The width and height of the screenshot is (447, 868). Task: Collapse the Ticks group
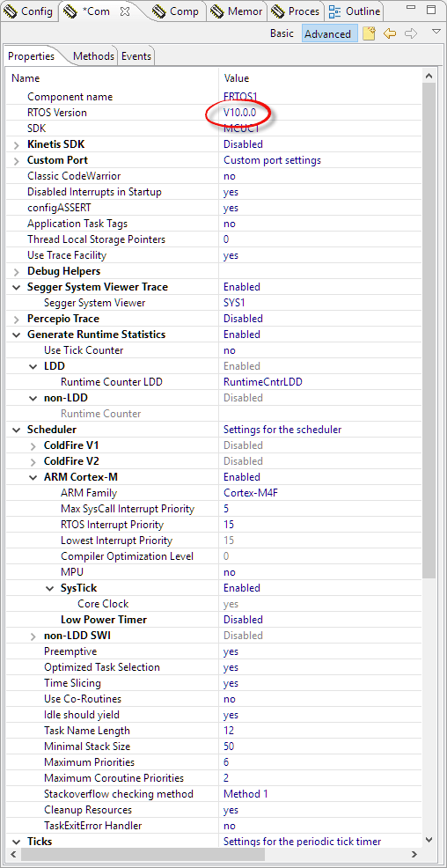[16, 842]
